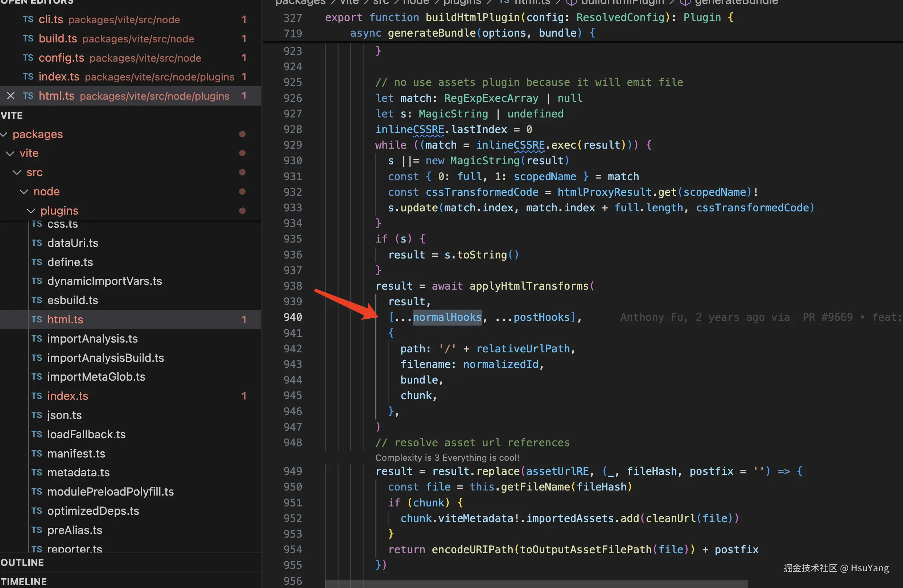Screen dimensions: 903x588
Task: Collapse the node folder
Action: (x=24, y=191)
